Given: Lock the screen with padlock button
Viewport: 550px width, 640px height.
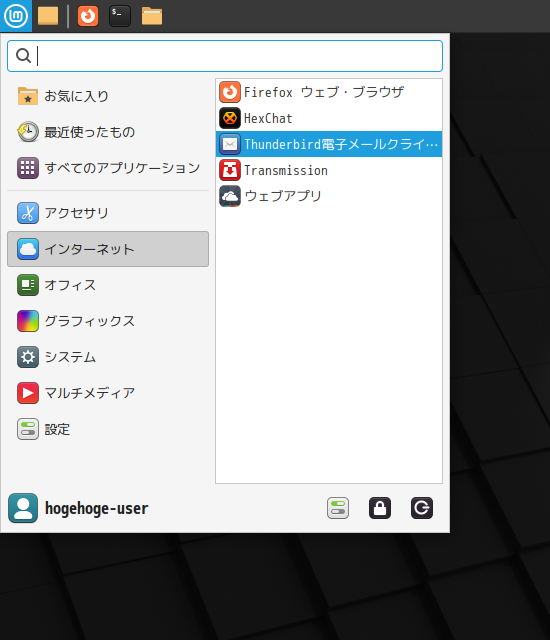Looking at the screenshot, I should 380,508.
